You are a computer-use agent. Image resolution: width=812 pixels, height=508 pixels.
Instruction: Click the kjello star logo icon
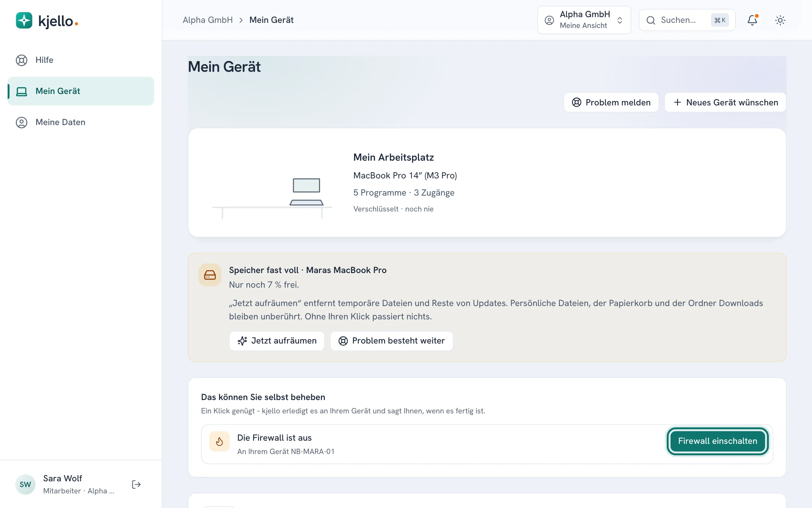pos(24,21)
